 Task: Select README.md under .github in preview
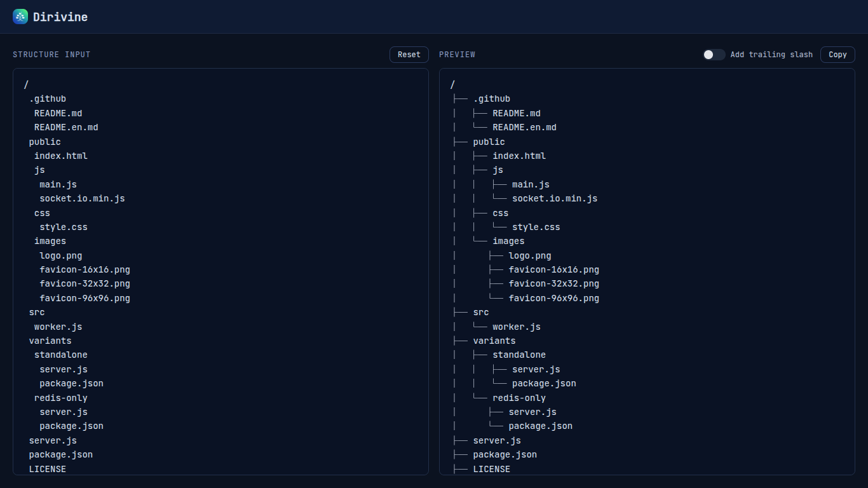click(517, 113)
